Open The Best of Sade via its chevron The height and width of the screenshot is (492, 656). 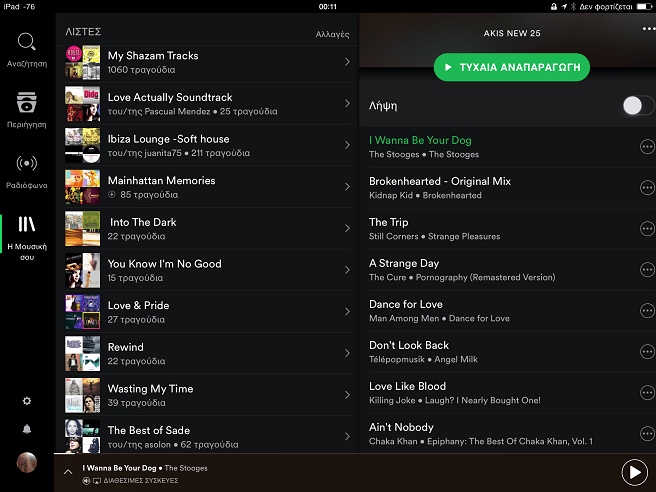point(347,436)
